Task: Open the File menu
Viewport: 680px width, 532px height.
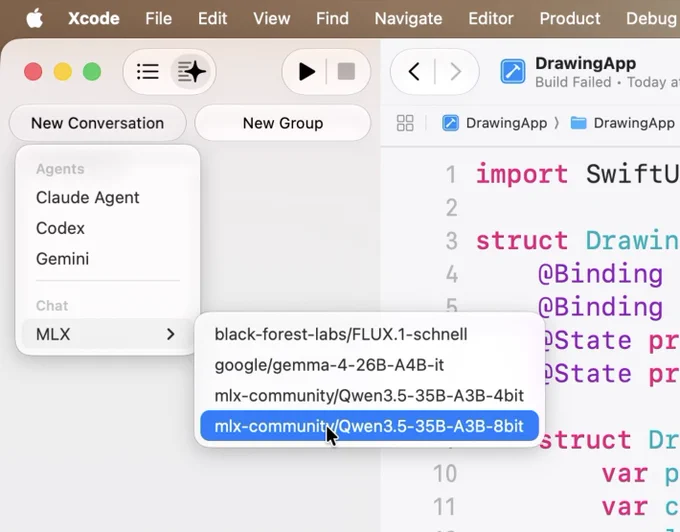Action: click(158, 19)
